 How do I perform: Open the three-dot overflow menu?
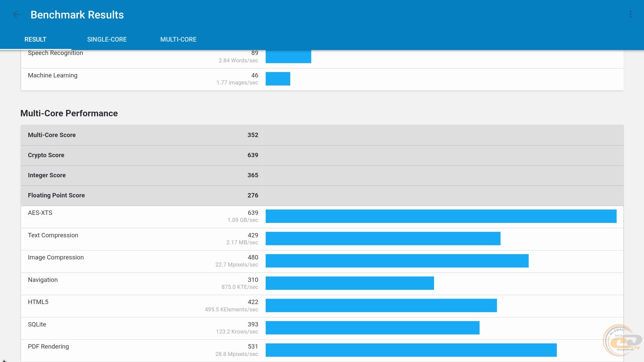pyautogui.click(x=630, y=14)
